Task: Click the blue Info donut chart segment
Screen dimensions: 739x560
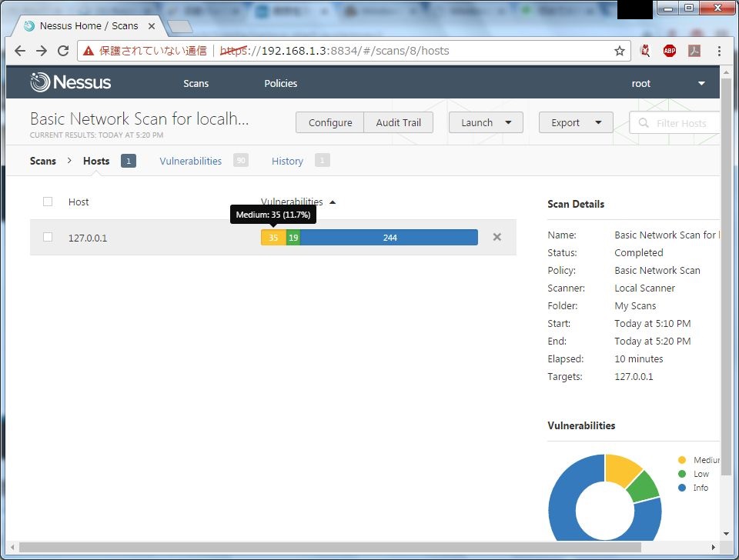Action: click(x=563, y=506)
